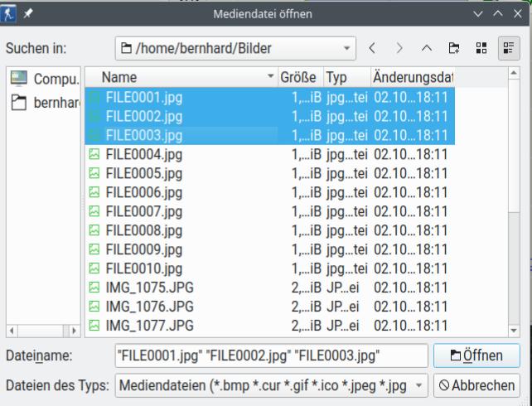
Task: Select FILE0010.jpg in the list
Action: (270, 268)
